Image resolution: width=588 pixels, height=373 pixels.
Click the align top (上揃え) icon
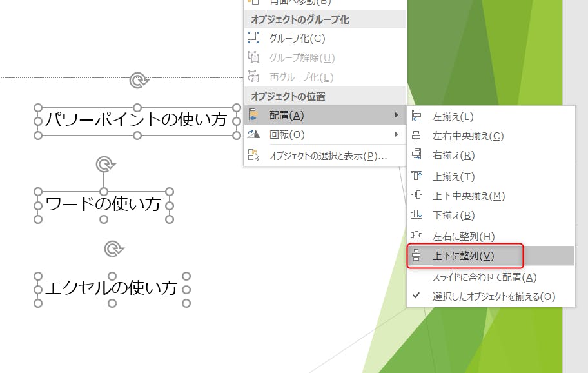[416, 176]
